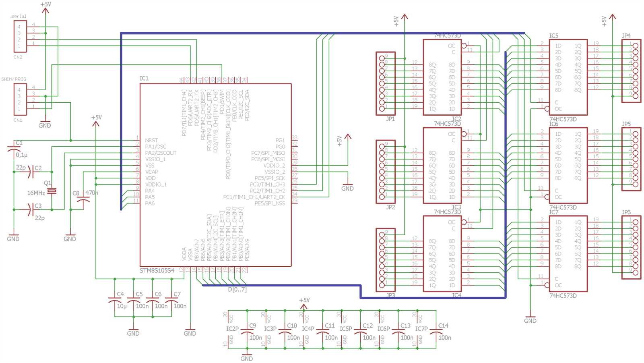Click the JP6 header designator
644x363 pixels.
[x=626, y=212]
